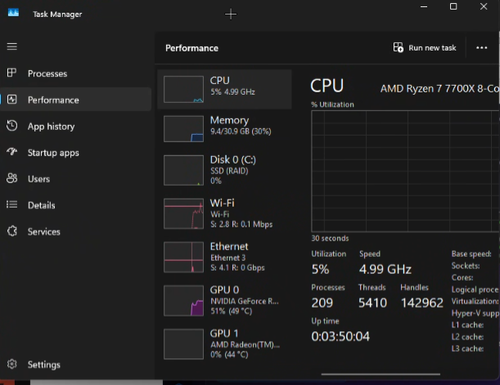Click the Run new task icon
Screen dimensions: 500x385
click(x=398, y=47)
